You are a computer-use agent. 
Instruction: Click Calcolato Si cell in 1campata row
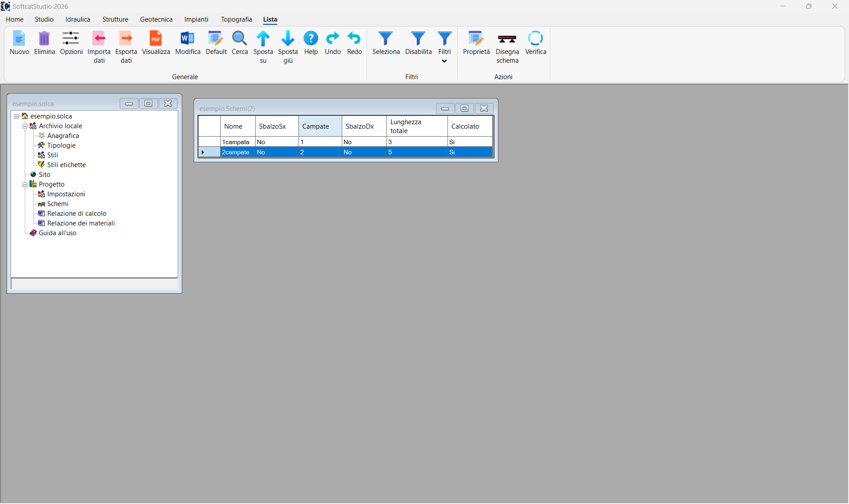tap(470, 142)
